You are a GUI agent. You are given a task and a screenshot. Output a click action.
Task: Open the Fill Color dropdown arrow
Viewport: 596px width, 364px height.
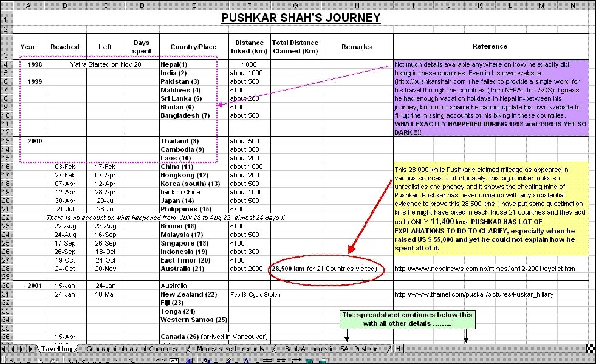(x=213, y=362)
